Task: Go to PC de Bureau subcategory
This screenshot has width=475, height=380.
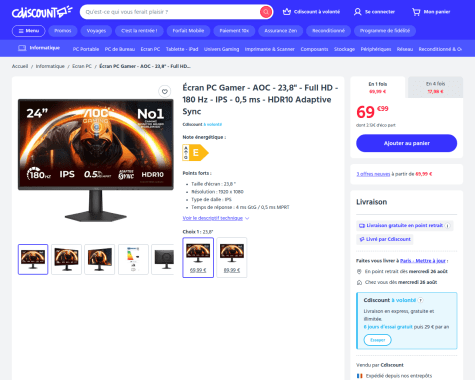Action: [120, 49]
